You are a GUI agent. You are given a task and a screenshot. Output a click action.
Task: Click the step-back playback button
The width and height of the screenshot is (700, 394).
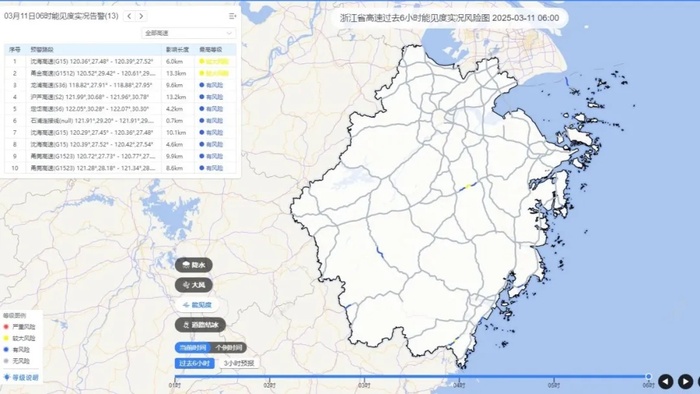click(x=666, y=382)
